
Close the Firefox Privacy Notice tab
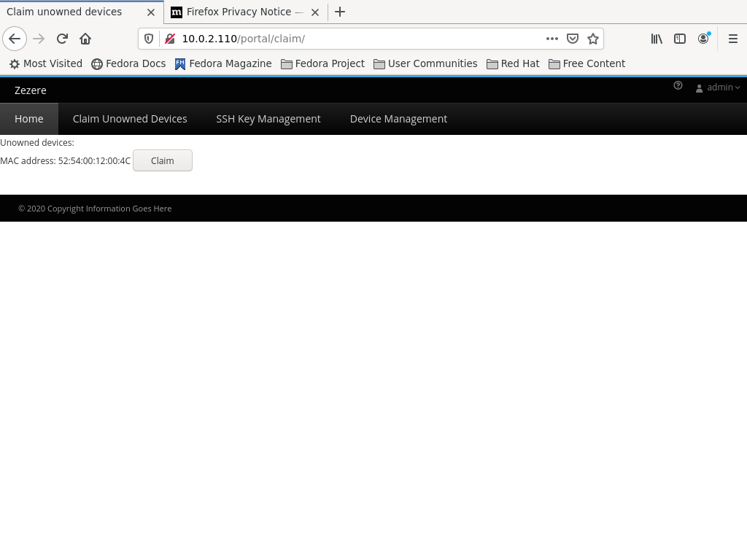(x=315, y=12)
